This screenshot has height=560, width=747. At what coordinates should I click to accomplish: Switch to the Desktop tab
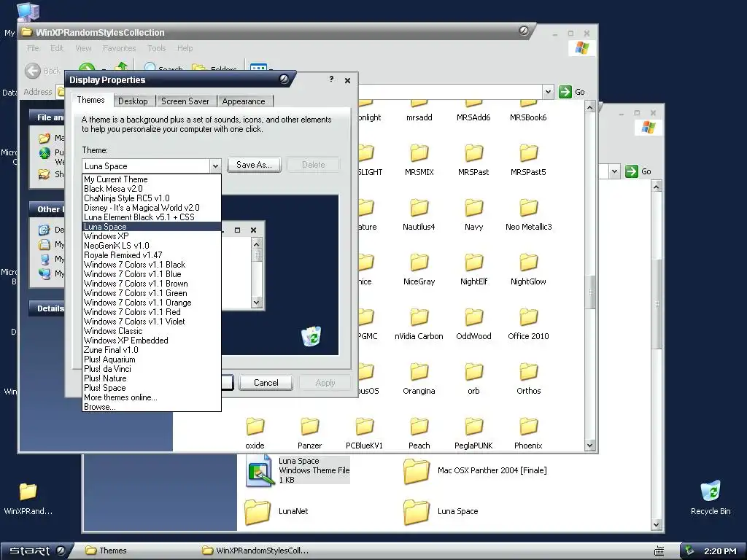(133, 101)
